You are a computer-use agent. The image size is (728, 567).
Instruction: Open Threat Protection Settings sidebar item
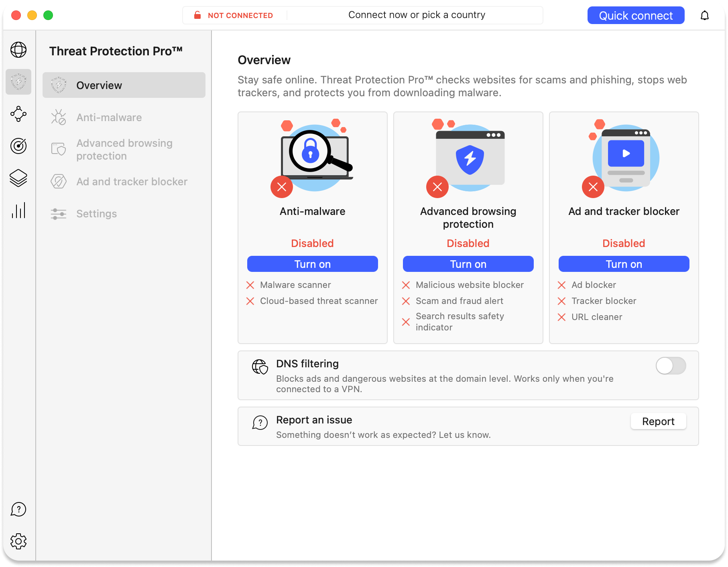pyautogui.click(x=96, y=214)
